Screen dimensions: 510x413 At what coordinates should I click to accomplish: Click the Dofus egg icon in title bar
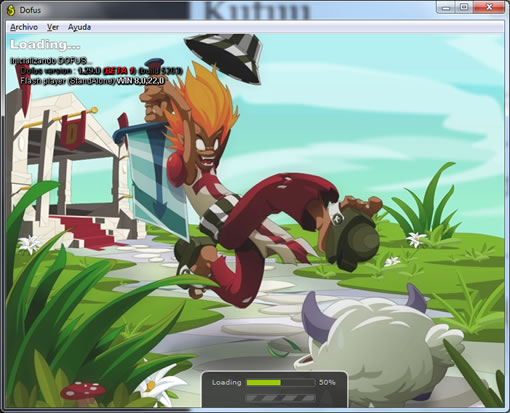(x=11, y=10)
